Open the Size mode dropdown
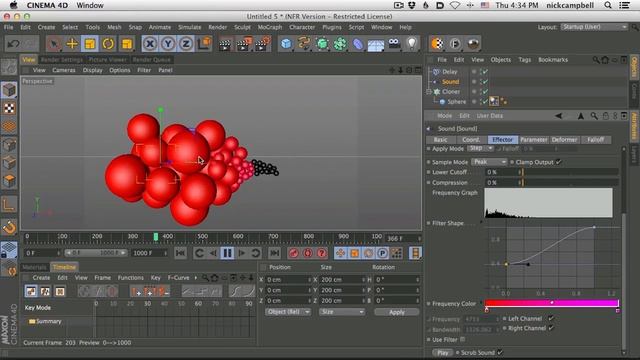This screenshot has height=360, width=640. pyautogui.click(x=342, y=312)
